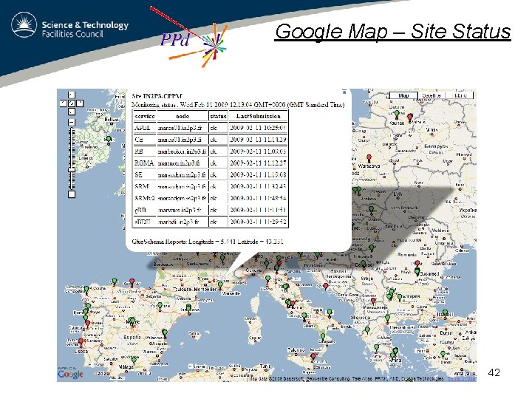
Task: Click the GlueSchema Reports longitude latitude line
Action: [208, 242]
